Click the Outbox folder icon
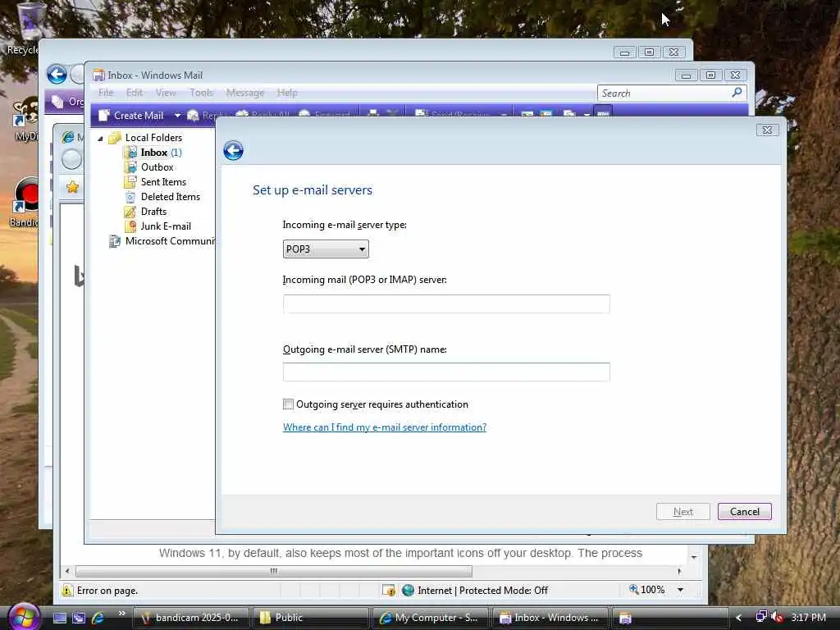840x630 pixels. tap(130, 167)
